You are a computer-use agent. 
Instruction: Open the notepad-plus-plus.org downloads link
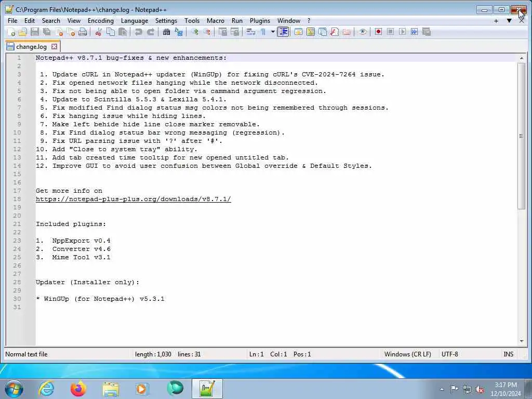(x=134, y=199)
